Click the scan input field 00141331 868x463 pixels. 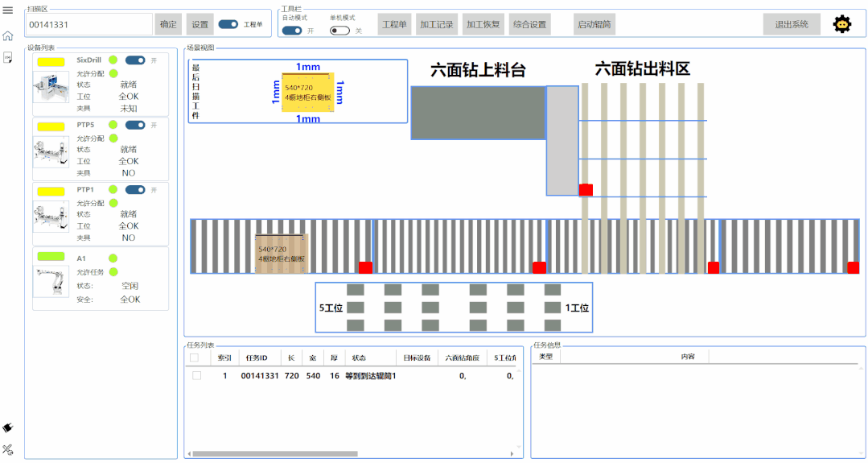(89, 24)
